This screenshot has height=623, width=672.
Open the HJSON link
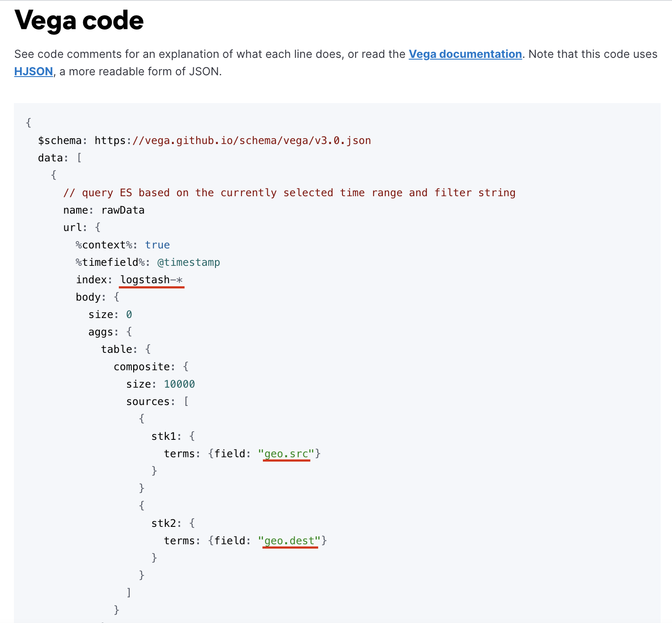34,71
